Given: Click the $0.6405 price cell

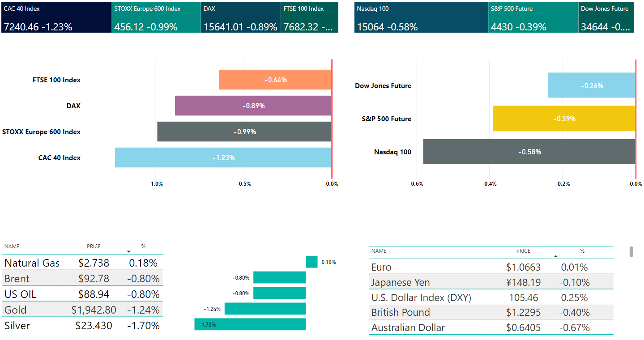Looking at the screenshot, I should coord(523,327).
